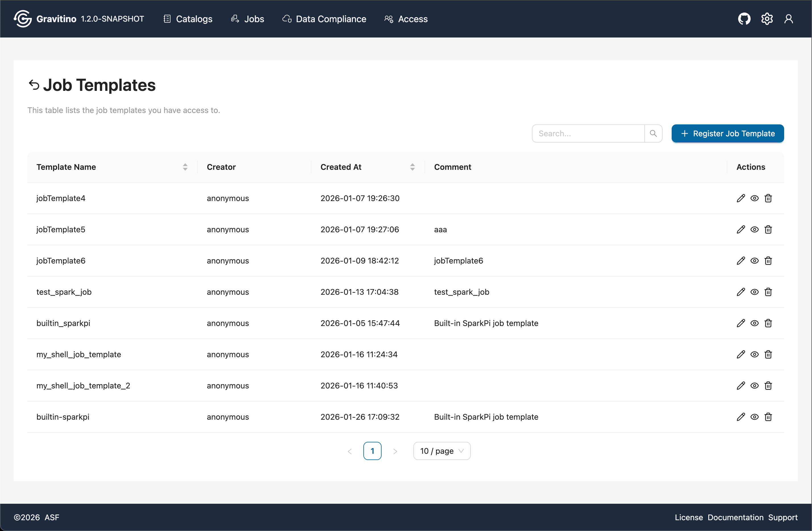Edit my_shell_job_template using the pencil icon
The width and height of the screenshot is (812, 531).
(741, 354)
